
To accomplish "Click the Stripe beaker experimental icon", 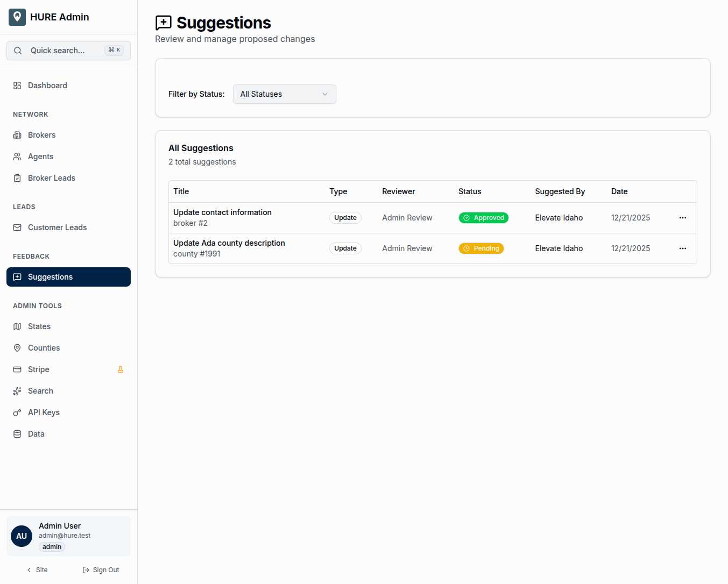I will coord(121,369).
